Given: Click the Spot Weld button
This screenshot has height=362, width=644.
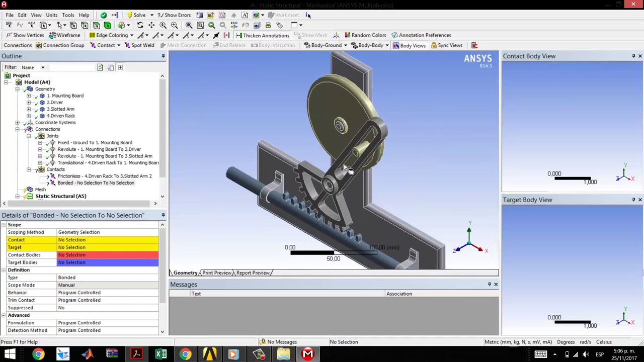Looking at the screenshot, I should click(139, 45).
